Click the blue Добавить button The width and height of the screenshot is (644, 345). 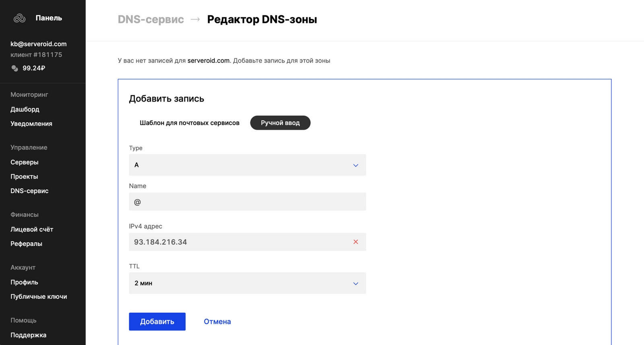pyautogui.click(x=157, y=322)
